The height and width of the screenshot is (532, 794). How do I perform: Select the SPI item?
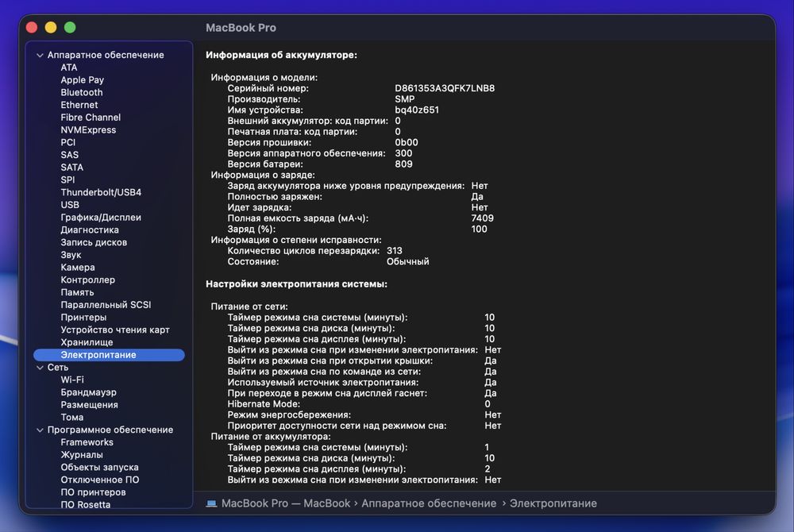(67, 179)
